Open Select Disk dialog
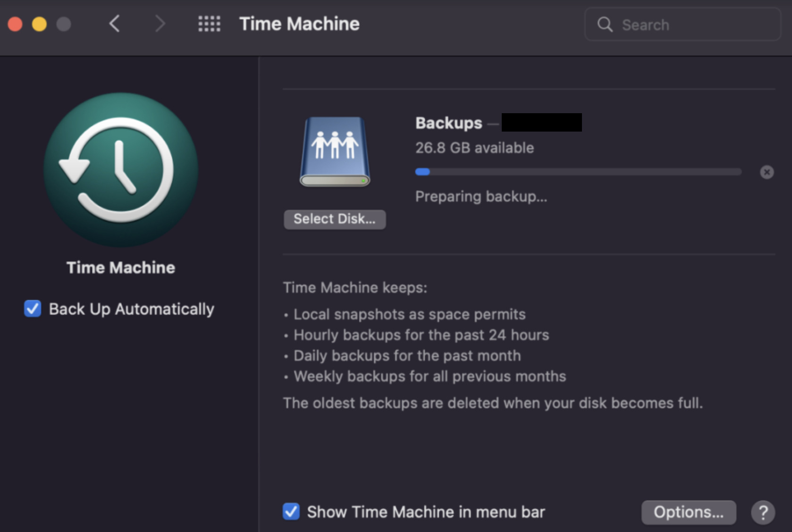 coord(334,219)
